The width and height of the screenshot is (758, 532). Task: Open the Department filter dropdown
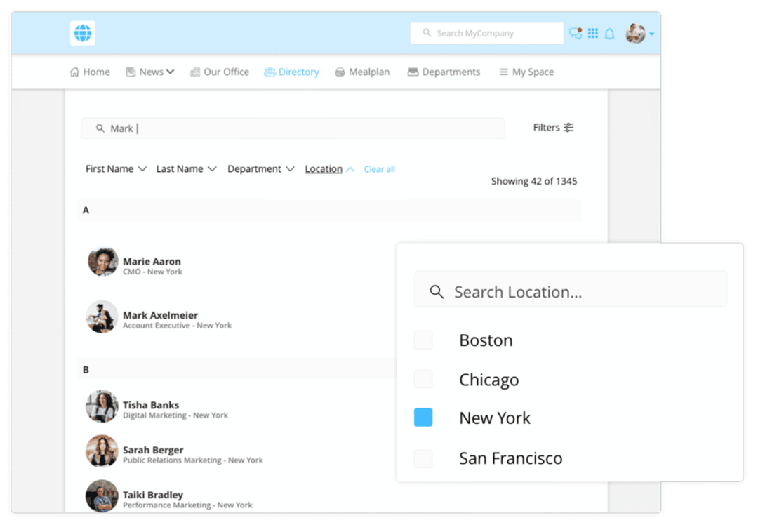click(x=260, y=168)
